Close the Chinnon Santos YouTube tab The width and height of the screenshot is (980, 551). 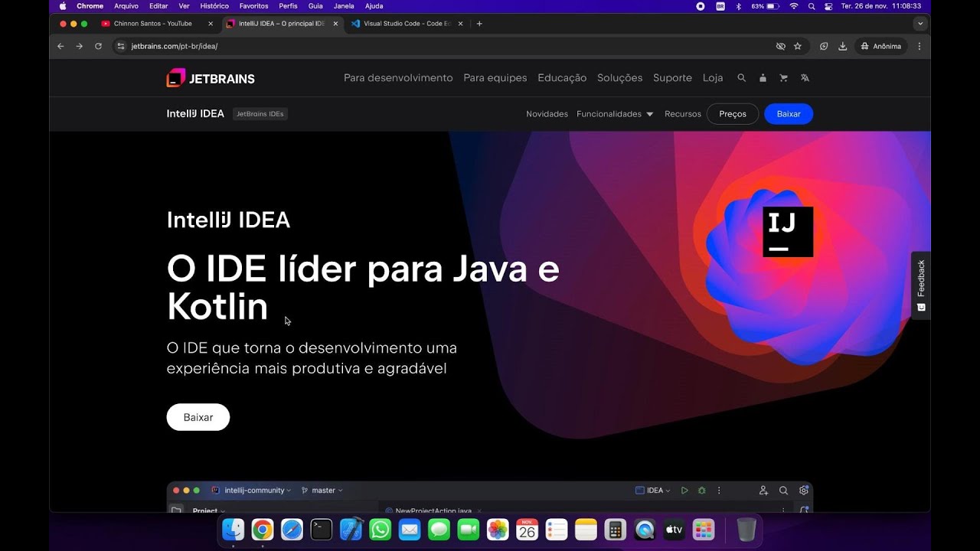[211, 24]
